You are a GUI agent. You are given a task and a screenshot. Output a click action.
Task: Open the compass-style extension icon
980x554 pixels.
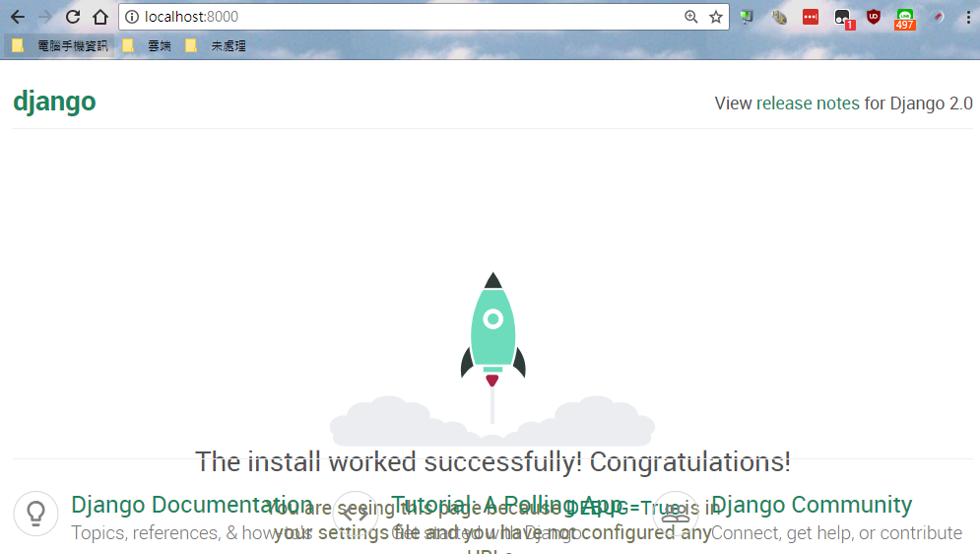[x=937, y=17]
